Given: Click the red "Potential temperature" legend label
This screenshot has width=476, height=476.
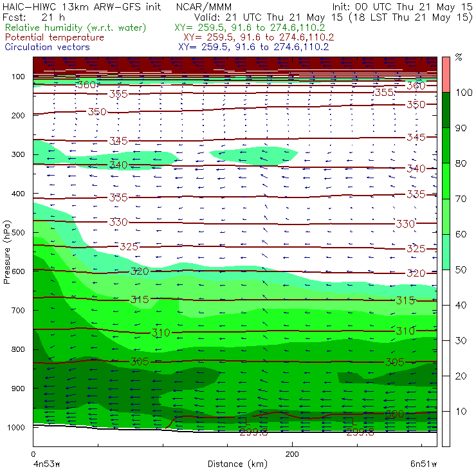Looking at the screenshot, I should [54, 37].
